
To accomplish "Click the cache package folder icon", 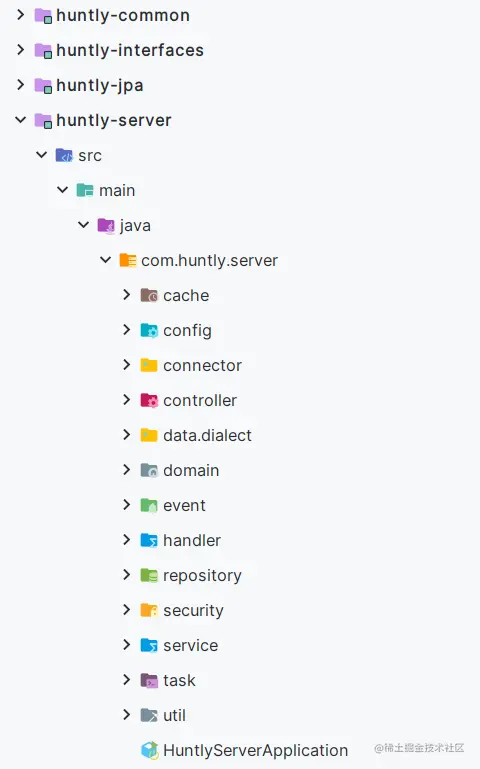I will click(x=149, y=295).
